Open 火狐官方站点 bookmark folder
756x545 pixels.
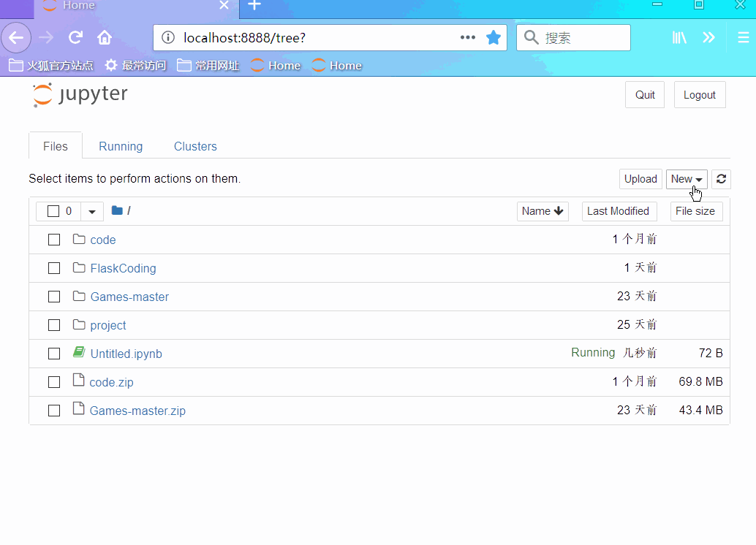click(51, 66)
